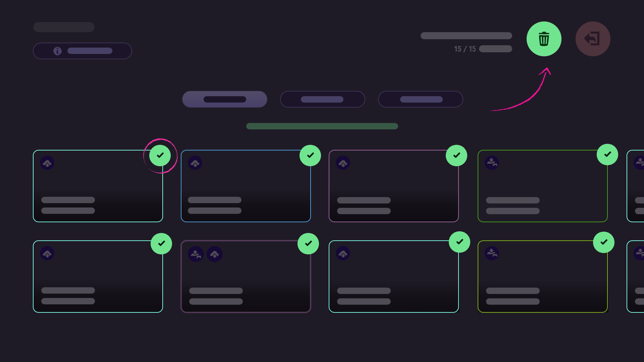Select the third filter tab
Viewport: 644px width, 362px height.
coord(421,99)
